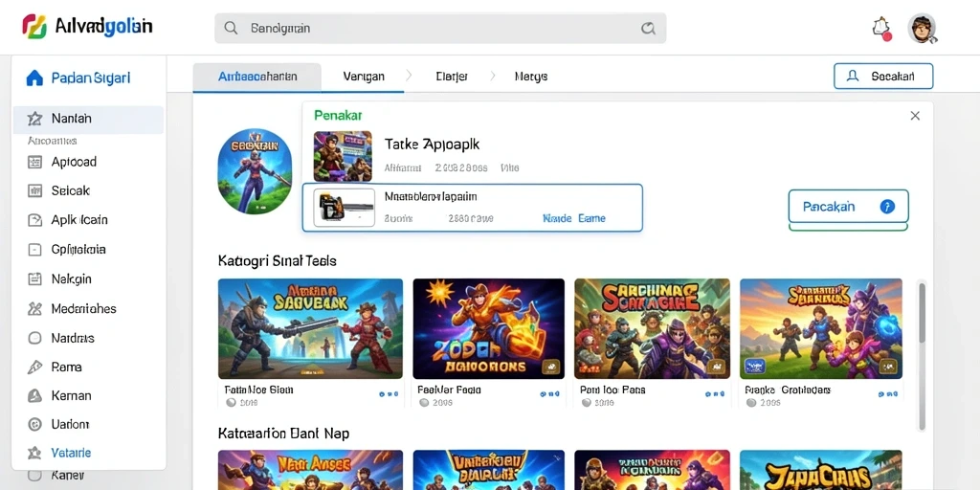This screenshot has height=490, width=980.
Task: Open notifications bell icon
Action: [x=881, y=28]
